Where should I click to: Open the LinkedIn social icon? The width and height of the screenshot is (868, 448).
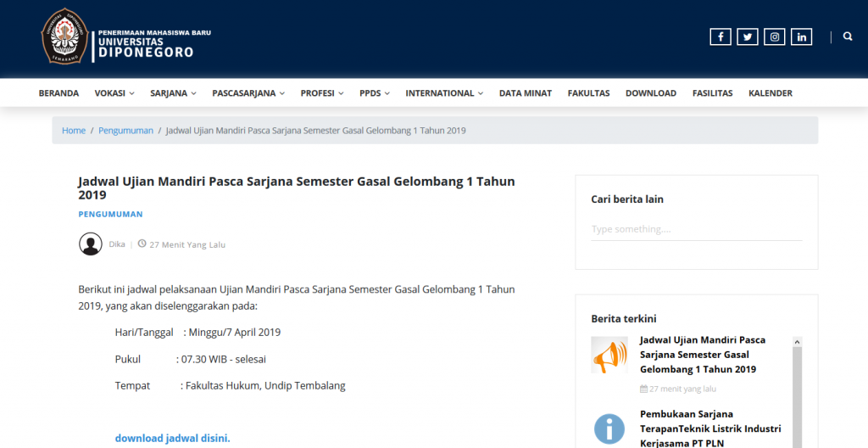(x=801, y=36)
